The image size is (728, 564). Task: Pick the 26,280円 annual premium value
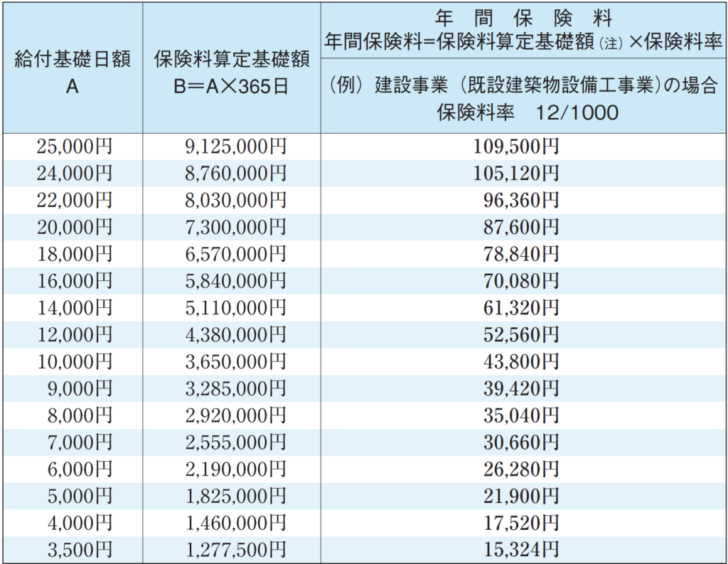click(521, 470)
